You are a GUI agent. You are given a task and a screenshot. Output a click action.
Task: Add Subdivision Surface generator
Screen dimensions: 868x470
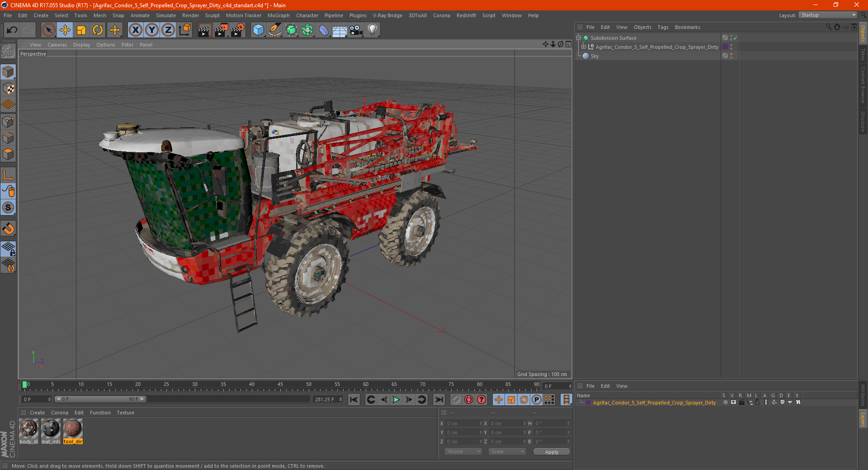tap(291, 30)
